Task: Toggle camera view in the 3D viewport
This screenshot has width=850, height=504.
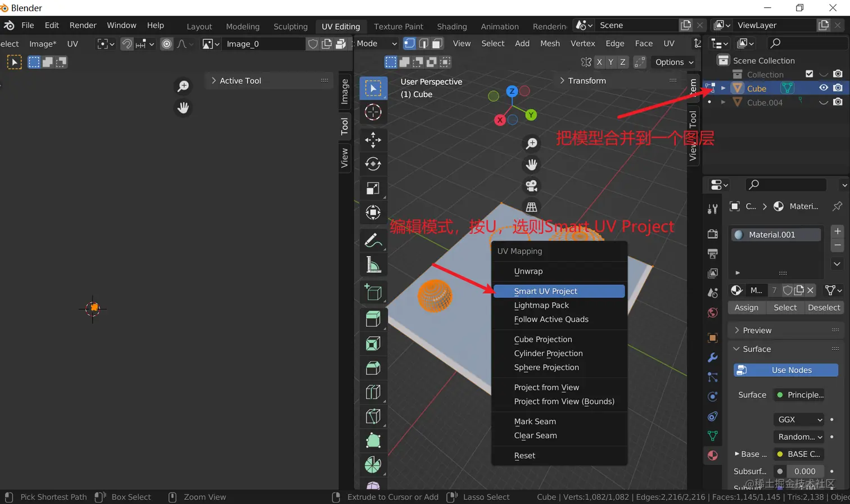Action: pyautogui.click(x=531, y=185)
